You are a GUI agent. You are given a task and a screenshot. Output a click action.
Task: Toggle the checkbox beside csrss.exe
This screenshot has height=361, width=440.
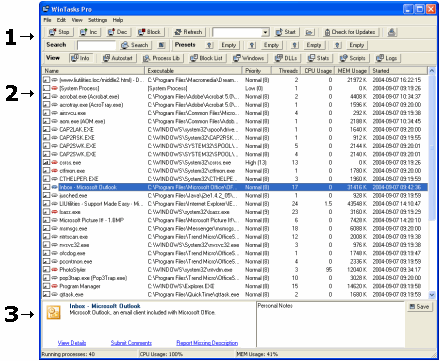46,163
